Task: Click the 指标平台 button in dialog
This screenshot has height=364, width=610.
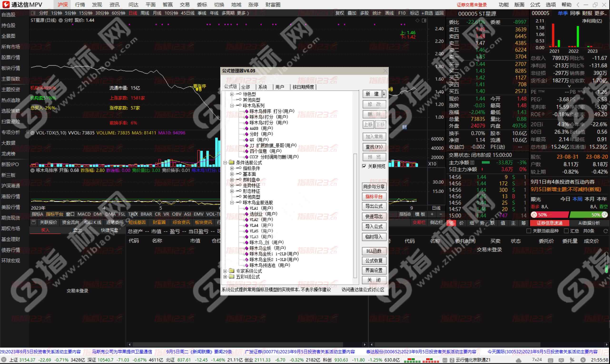Action: pyautogui.click(x=374, y=196)
